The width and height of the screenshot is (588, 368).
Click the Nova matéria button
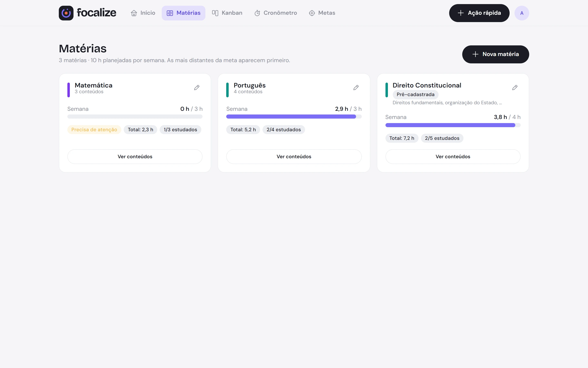pos(496,54)
